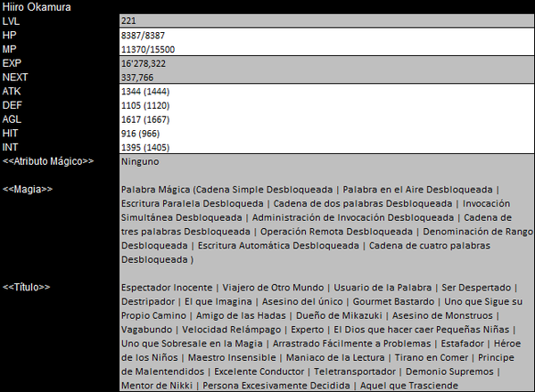Click the title "Aquel que Trasciende"
Image resolution: width=535 pixels, height=392 pixels.
coord(409,385)
